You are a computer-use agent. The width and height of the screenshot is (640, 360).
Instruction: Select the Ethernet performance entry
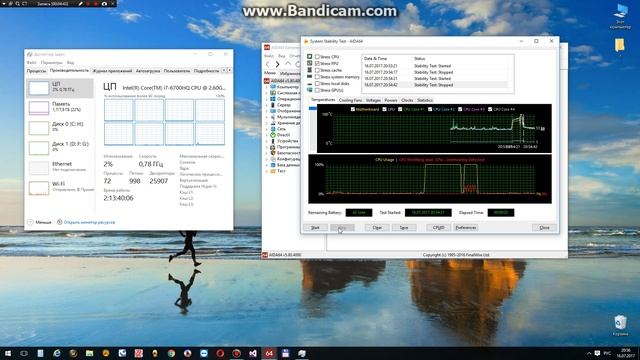(x=60, y=168)
